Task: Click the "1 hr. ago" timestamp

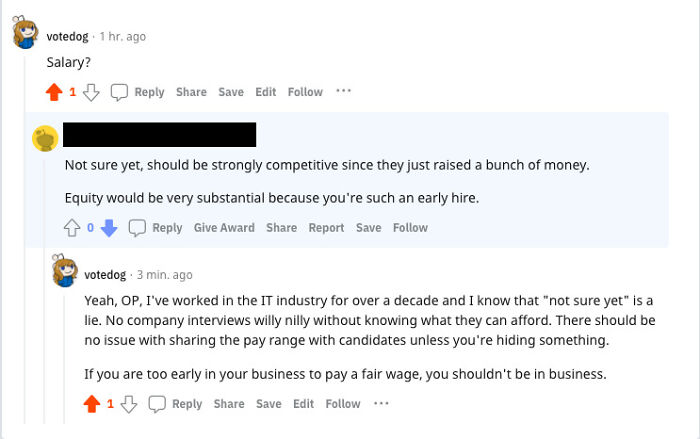Action: [x=122, y=37]
